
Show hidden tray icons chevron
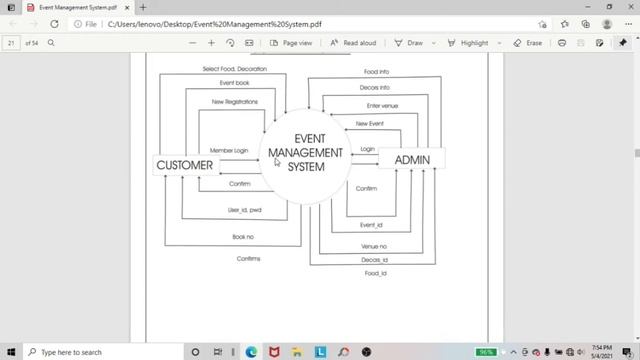[x=513, y=352]
